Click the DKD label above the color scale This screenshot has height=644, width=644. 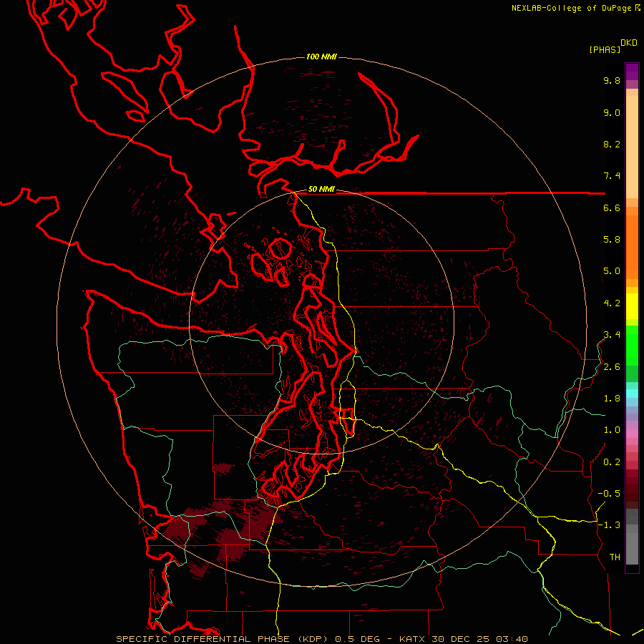tap(629, 43)
